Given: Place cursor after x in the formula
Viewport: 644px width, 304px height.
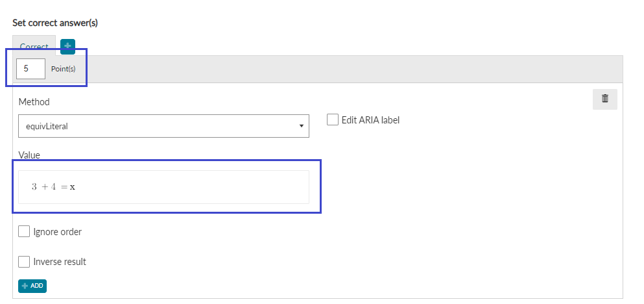Looking at the screenshot, I should tap(76, 187).
